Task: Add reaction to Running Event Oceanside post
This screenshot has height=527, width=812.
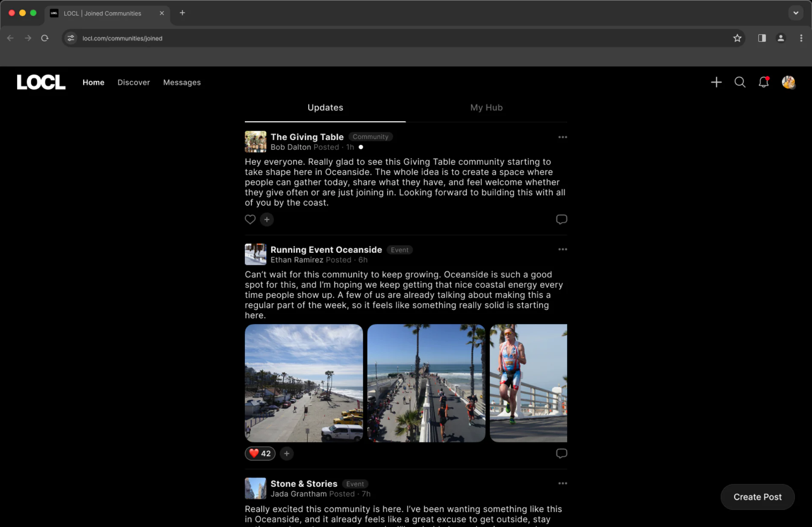Action: [287, 453]
